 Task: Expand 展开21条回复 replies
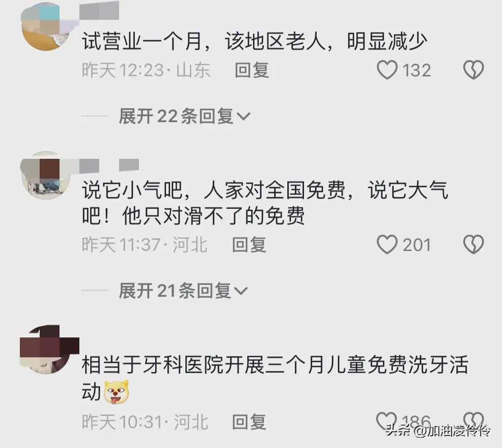coord(183,291)
